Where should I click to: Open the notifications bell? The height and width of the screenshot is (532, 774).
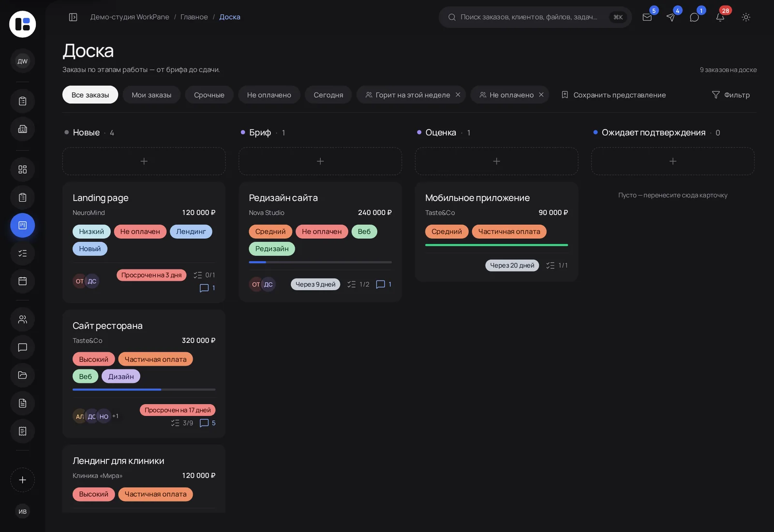coord(720,17)
